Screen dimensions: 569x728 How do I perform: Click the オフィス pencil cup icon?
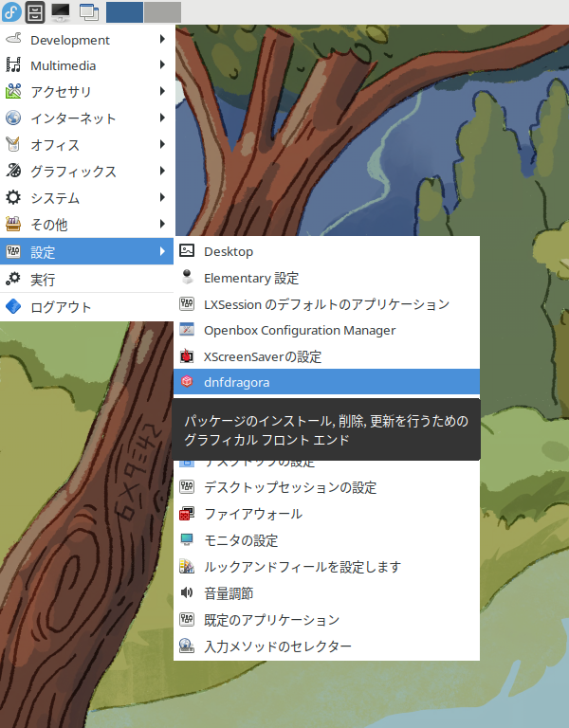point(13,144)
